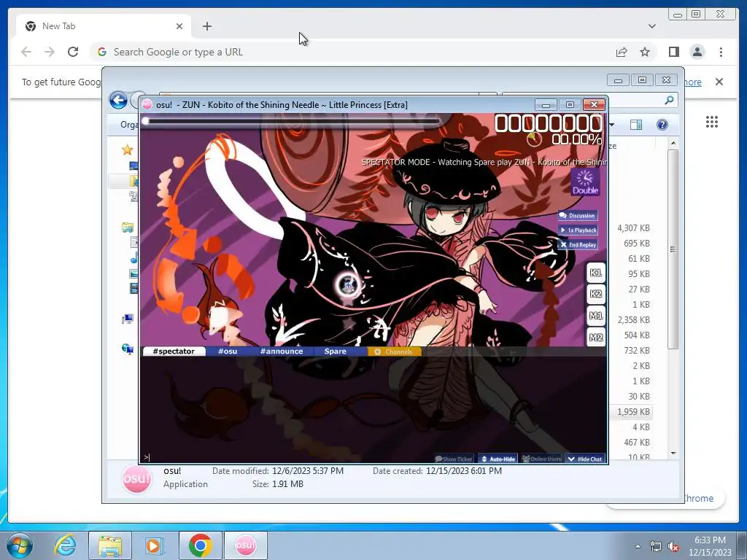Click the Double Time mod icon

pyautogui.click(x=585, y=182)
